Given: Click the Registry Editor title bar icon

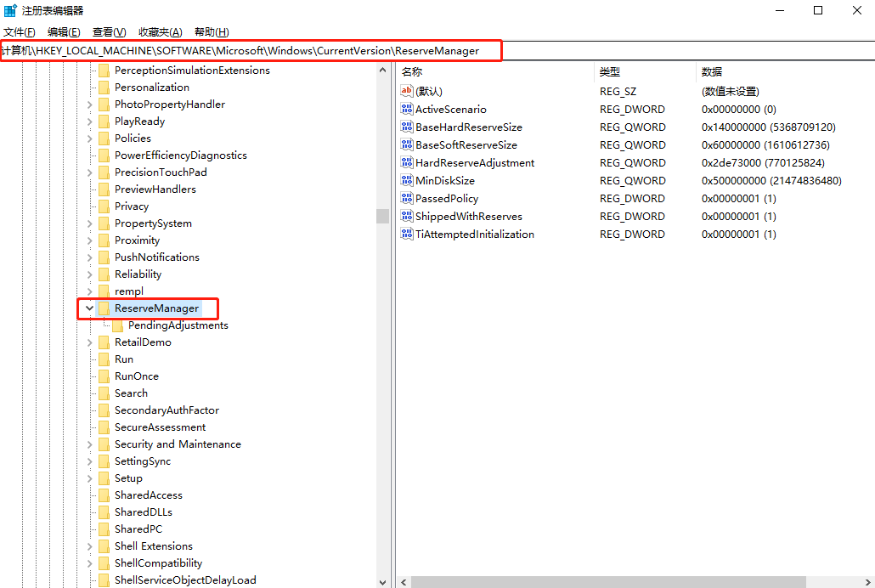Looking at the screenshot, I should tap(10, 10).
